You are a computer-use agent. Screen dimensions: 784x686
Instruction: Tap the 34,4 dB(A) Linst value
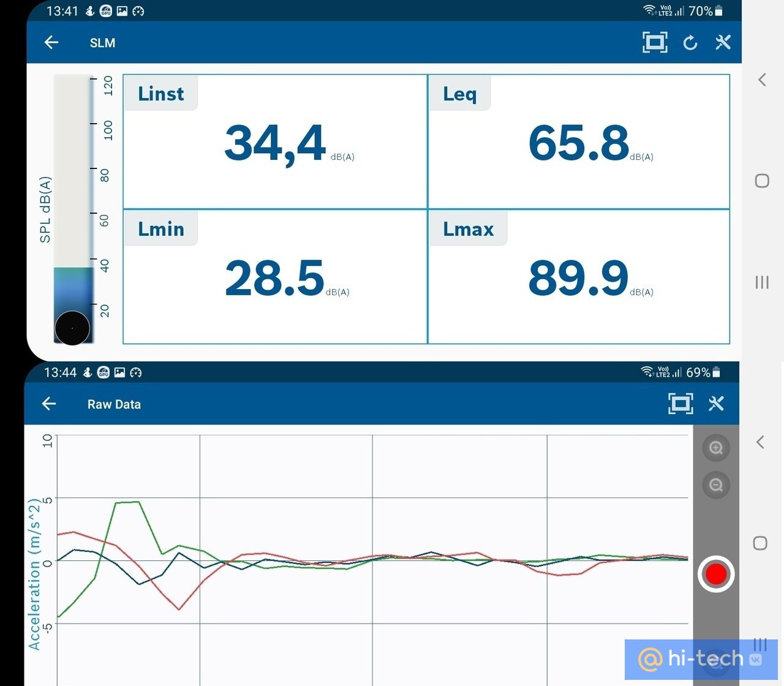pos(289,145)
